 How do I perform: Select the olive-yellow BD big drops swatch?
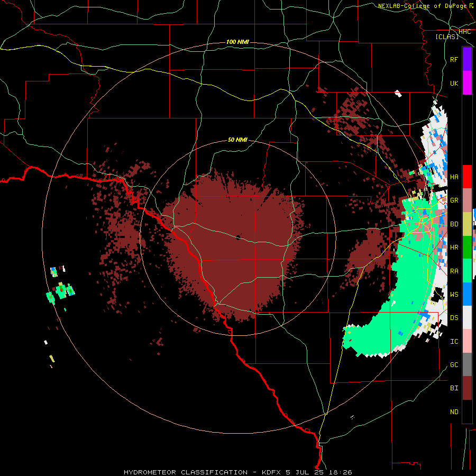coord(467,224)
